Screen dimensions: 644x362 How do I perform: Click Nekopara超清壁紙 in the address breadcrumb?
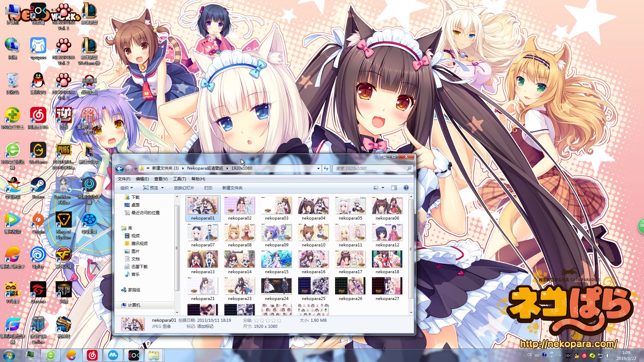[205, 168]
